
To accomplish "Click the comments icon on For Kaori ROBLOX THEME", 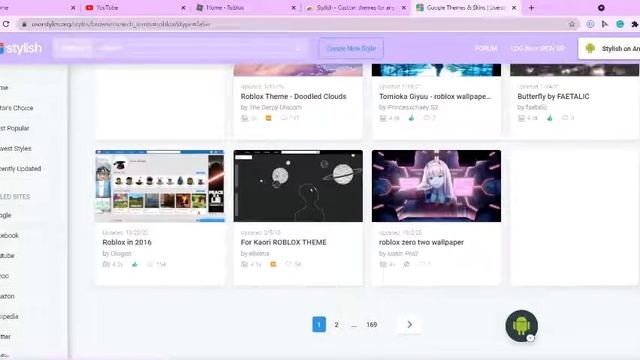I will pos(288,264).
